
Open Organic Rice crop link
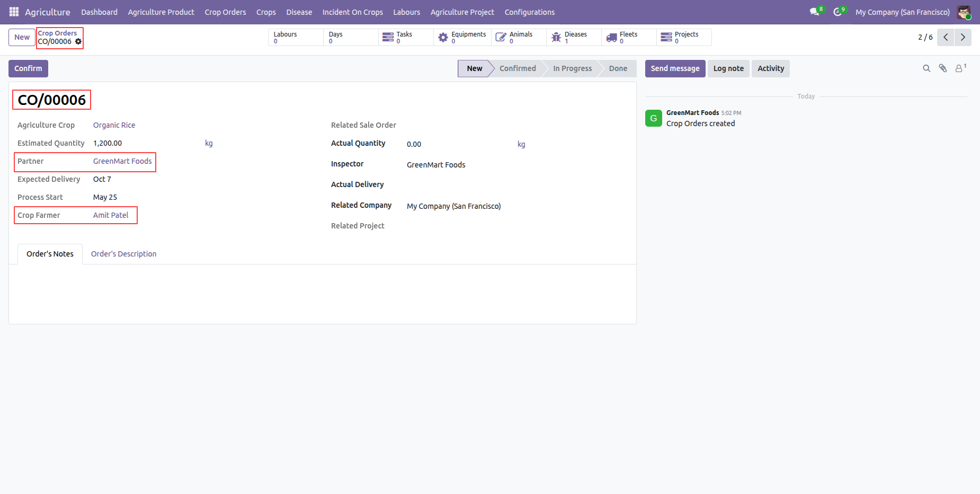(114, 125)
